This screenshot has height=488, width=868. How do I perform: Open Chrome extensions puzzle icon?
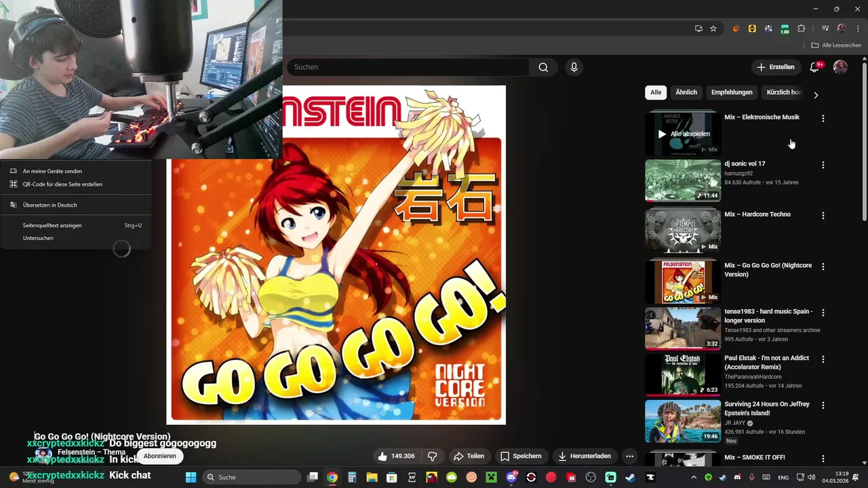coord(801,28)
